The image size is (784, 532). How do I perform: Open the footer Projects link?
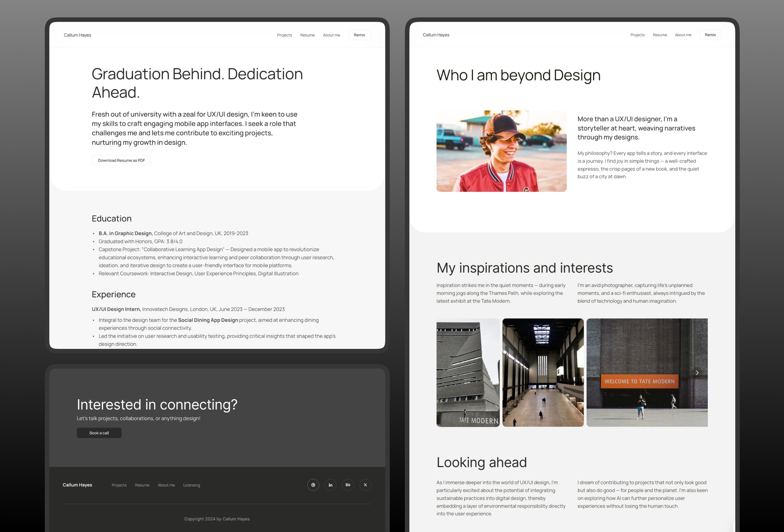click(x=119, y=485)
